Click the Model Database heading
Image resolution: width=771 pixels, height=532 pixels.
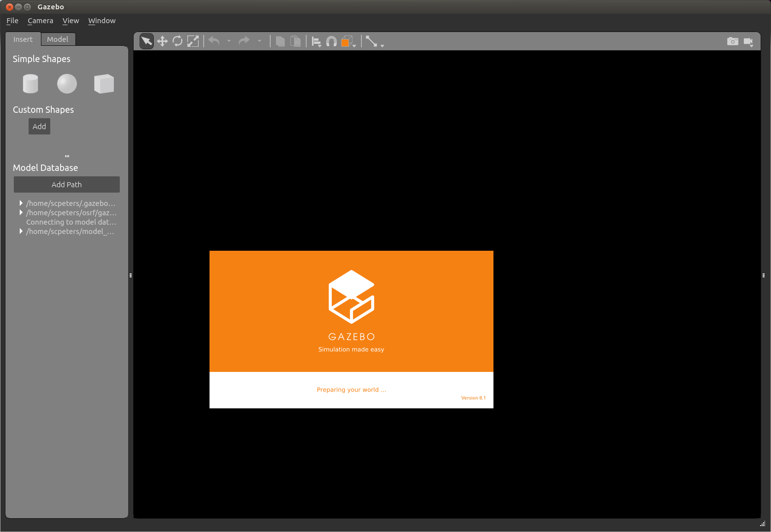click(45, 168)
